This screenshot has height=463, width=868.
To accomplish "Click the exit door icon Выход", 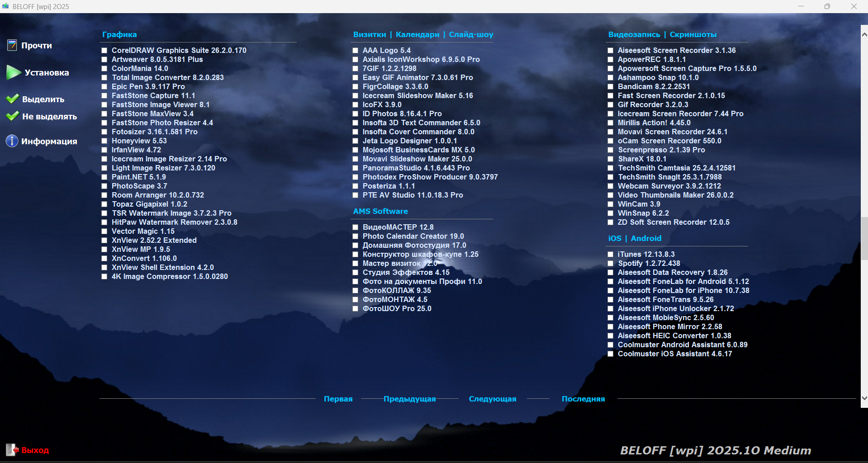I will (x=11, y=450).
